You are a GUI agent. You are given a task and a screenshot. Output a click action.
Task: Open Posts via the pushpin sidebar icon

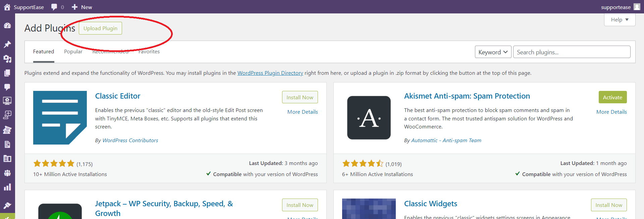click(x=7, y=44)
